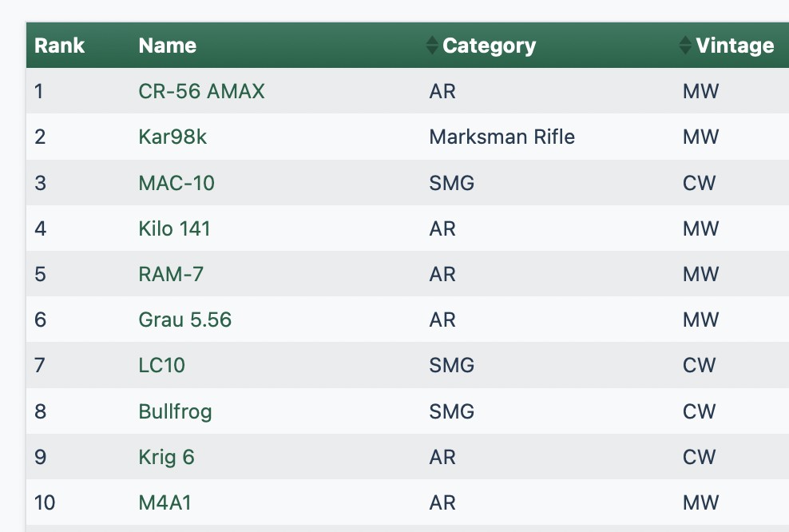
Task: Open the CR-56 AMAX weapon link
Action: (x=201, y=91)
